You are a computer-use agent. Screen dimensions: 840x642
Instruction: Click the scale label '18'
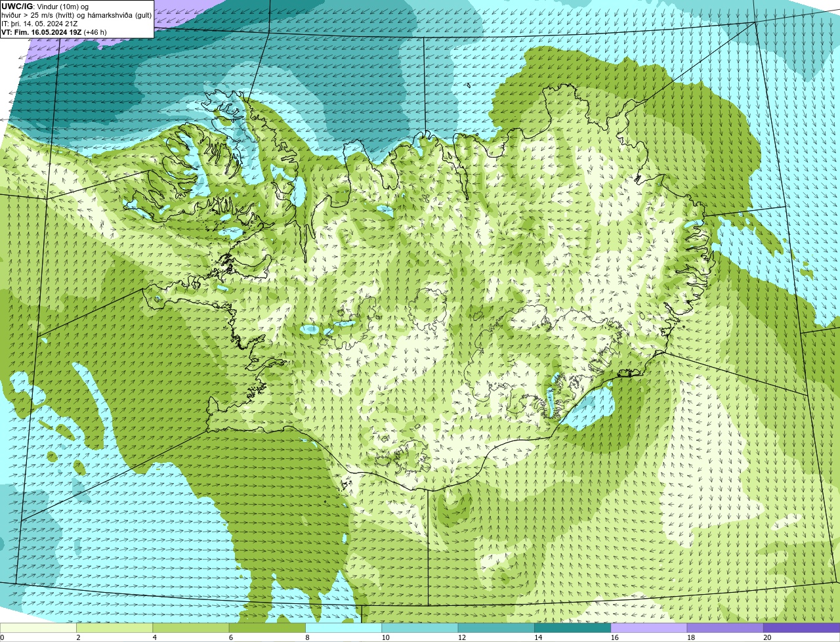(x=690, y=637)
